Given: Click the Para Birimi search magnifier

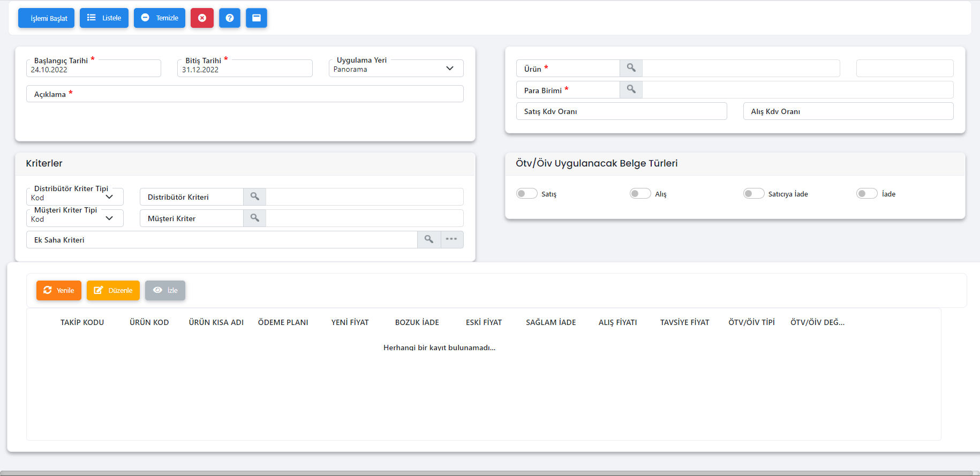Looking at the screenshot, I should coord(631,89).
